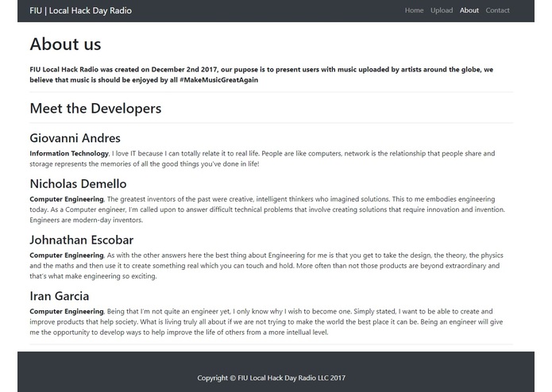Open the Home nav link
Image resolution: width=552 pixels, height=392 pixels.
click(x=414, y=10)
